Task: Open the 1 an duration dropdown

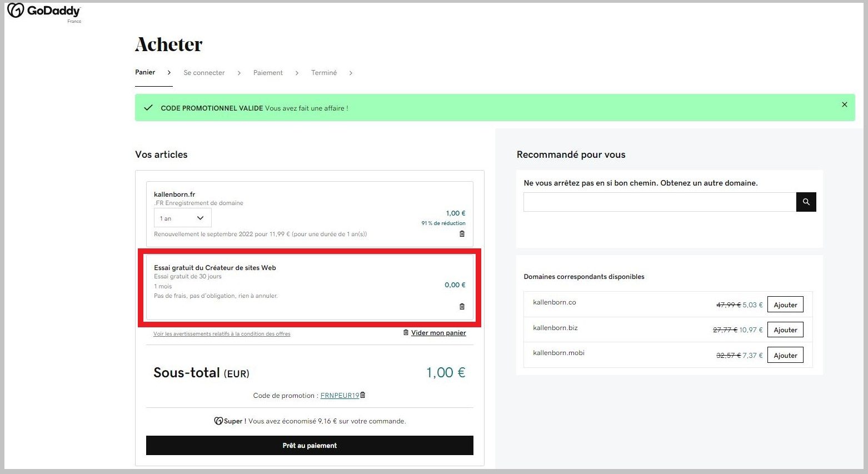Action: pos(182,218)
